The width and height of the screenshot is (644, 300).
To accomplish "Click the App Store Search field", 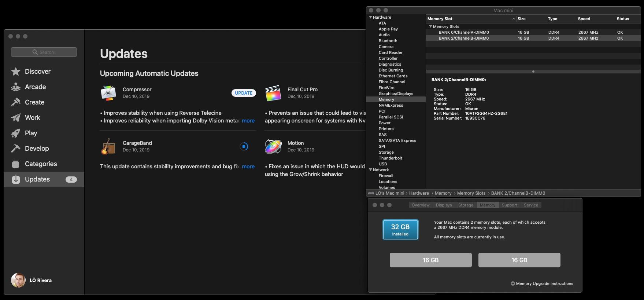I will tap(44, 52).
